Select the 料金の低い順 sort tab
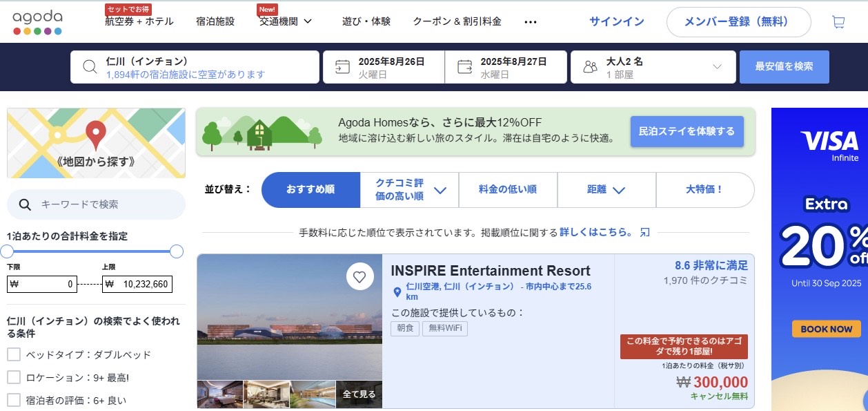 (508, 190)
